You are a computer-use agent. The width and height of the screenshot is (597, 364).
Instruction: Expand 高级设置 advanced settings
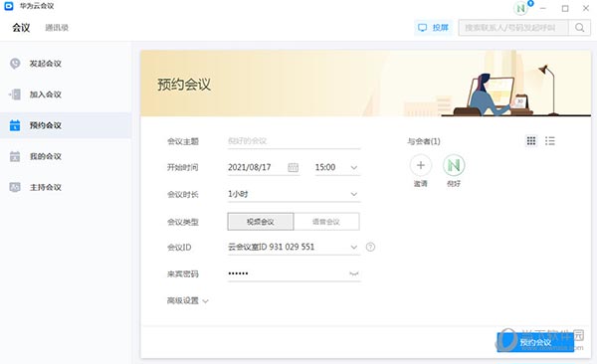pyautogui.click(x=188, y=300)
